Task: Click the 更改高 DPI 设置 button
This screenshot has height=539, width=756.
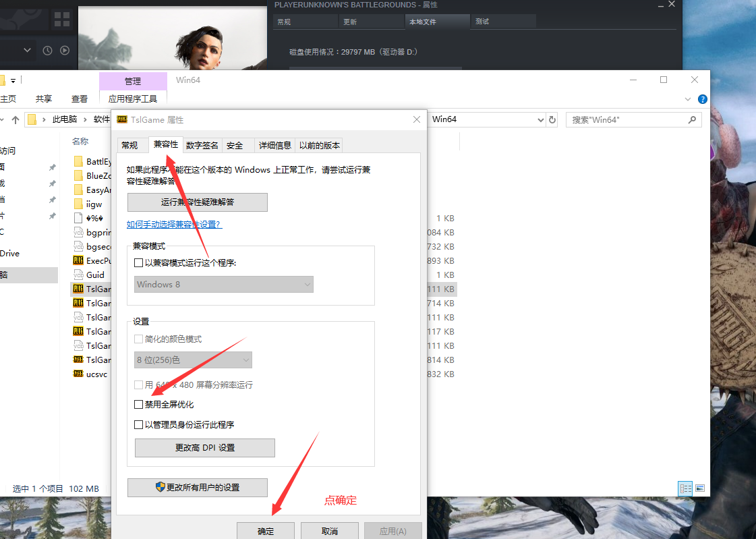Action: (x=205, y=448)
